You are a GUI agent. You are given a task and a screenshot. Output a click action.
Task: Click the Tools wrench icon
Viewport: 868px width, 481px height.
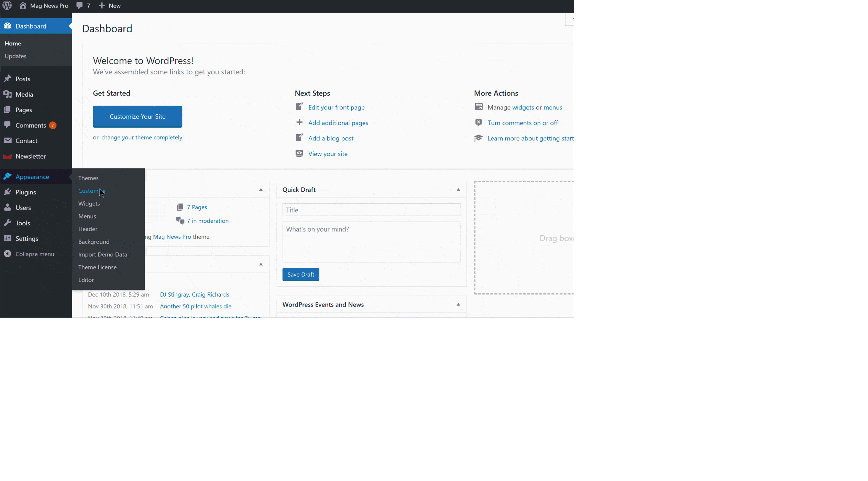point(8,223)
